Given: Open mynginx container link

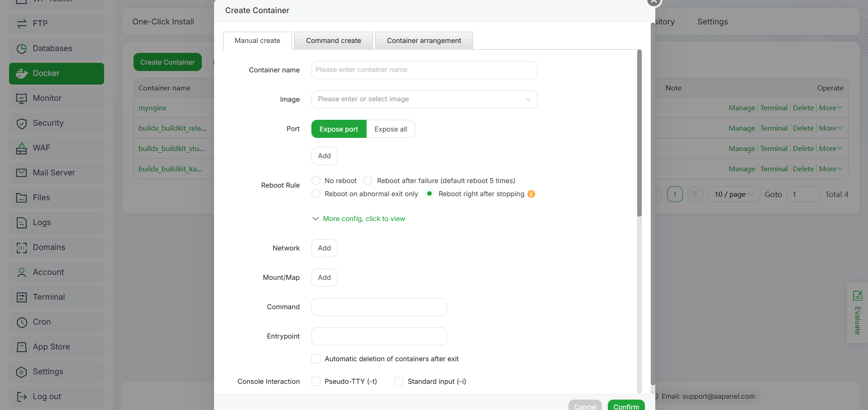Looking at the screenshot, I should [x=153, y=108].
